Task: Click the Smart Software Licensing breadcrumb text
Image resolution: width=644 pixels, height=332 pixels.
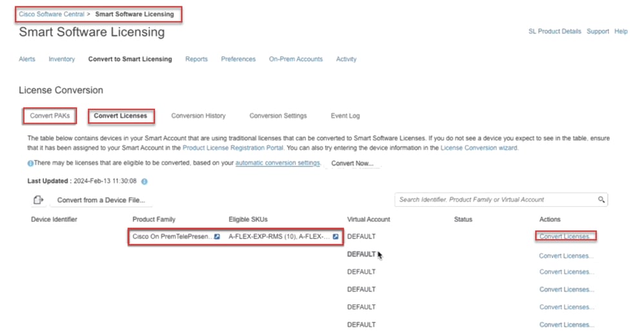Action: 135,14
